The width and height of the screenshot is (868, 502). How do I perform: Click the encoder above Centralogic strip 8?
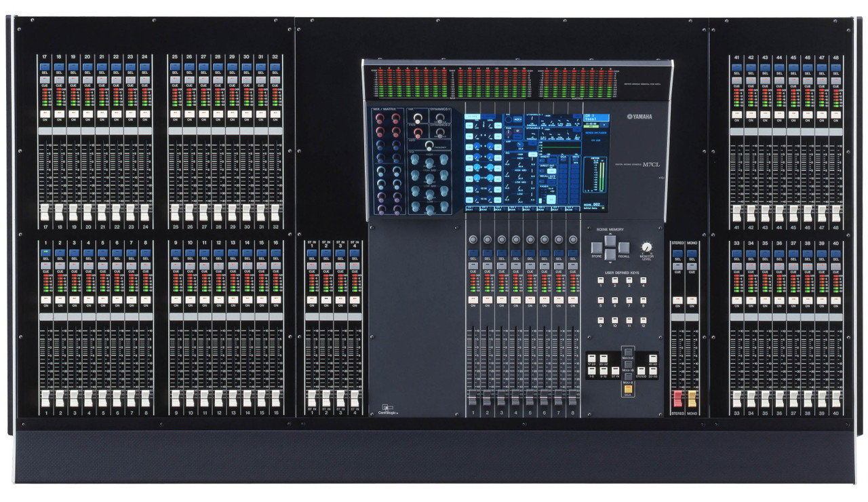click(573, 239)
